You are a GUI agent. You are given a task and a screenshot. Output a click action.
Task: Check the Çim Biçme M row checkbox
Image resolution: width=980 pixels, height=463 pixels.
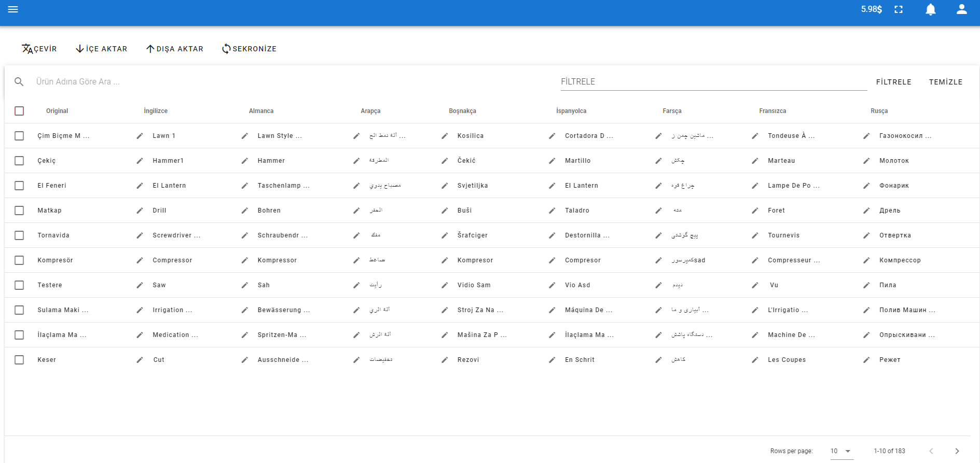(x=19, y=136)
